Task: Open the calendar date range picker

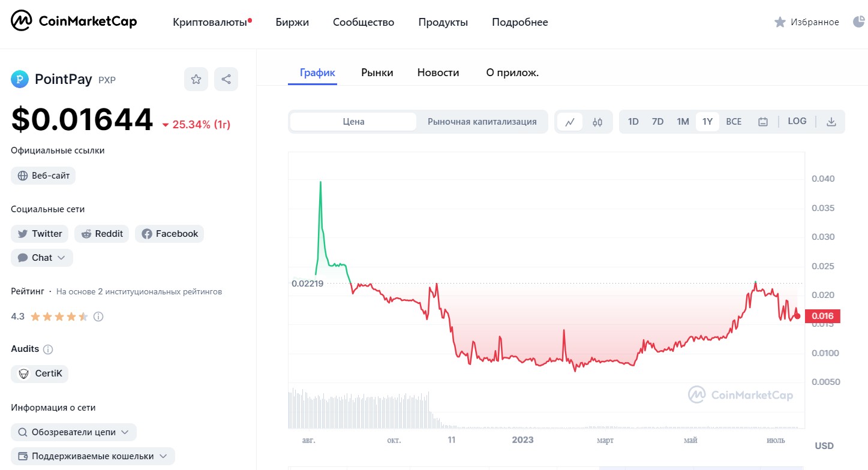Action: 763,122
